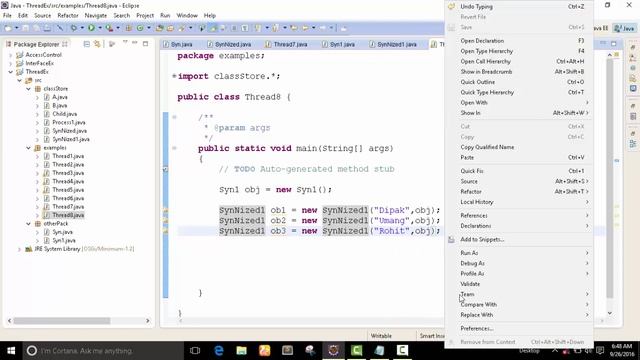This screenshot has width=640, height=360.
Task: Click the Run Last Tool (external tools) icon
Action: [x=109, y=28]
